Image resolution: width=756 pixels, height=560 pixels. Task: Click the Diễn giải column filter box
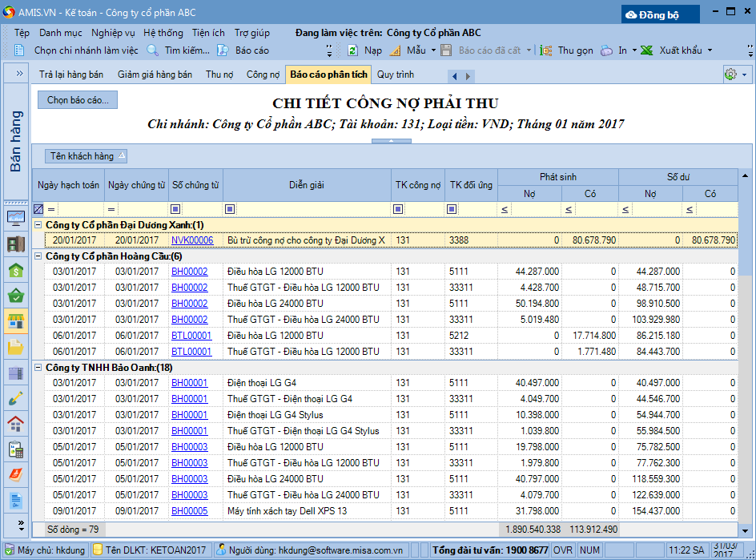click(x=312, y=210)
